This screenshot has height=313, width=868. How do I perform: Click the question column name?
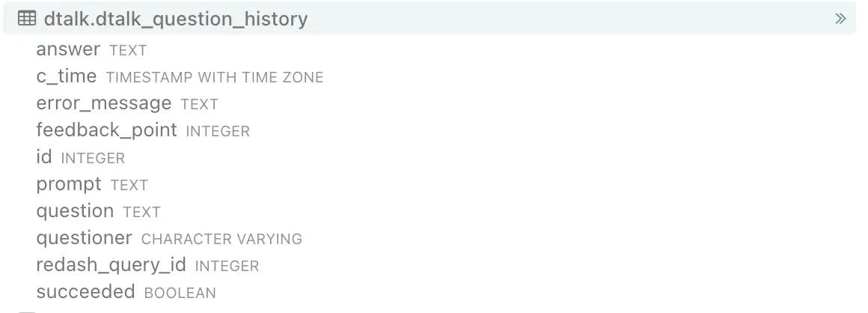(x=75, y=212)
